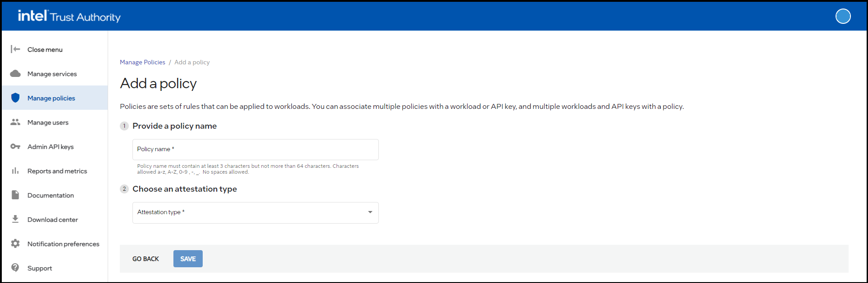Click the Close menu arrow icon

tap(15, 49)
